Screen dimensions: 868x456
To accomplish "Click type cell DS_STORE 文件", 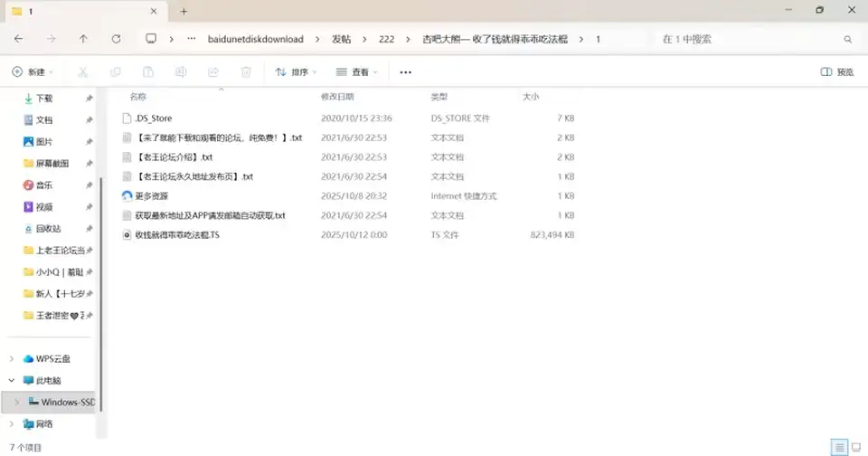I will pos(460,119).
